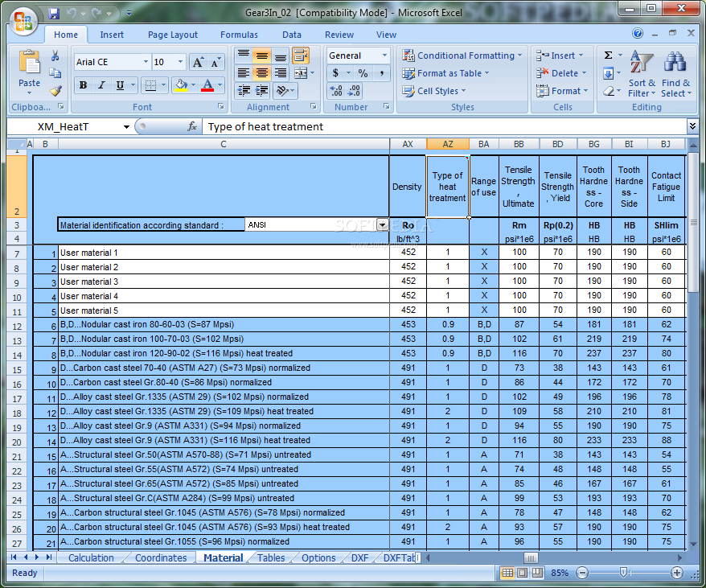Switch to the Calculation sheet tab
This screenshot has width=706, height=588.
91,557
